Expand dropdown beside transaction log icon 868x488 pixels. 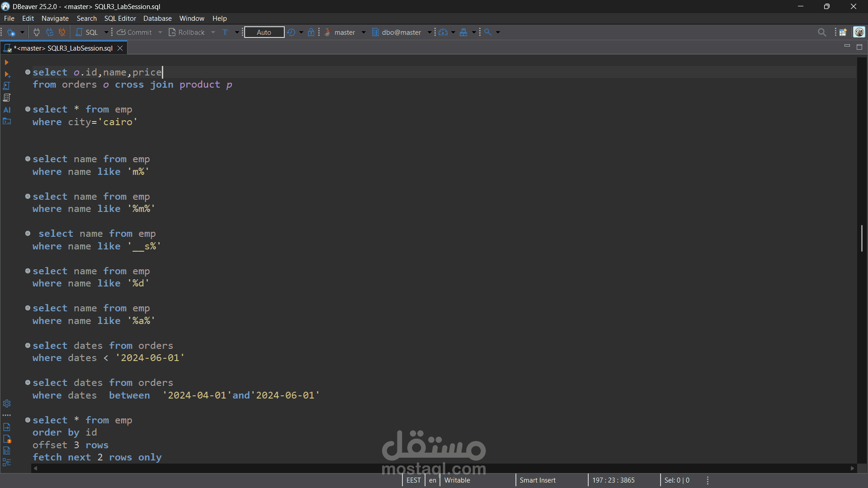(301, 33)
